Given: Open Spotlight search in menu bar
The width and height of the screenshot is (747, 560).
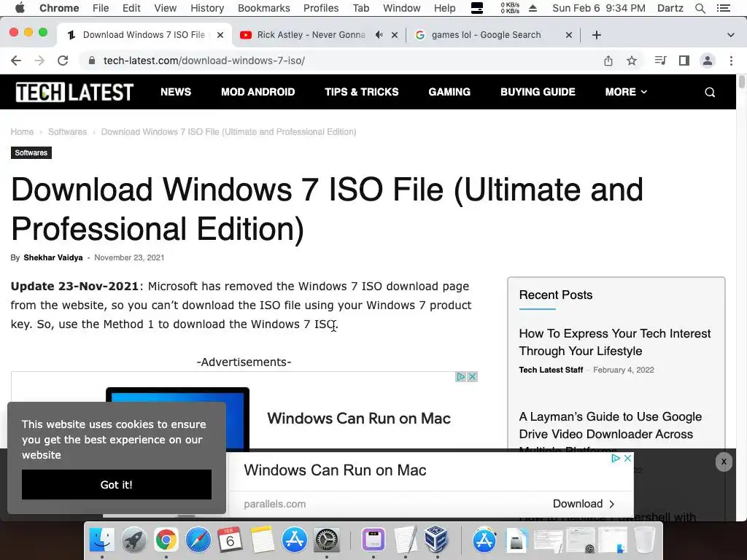Looking at the screenshot, I should 700,8.
